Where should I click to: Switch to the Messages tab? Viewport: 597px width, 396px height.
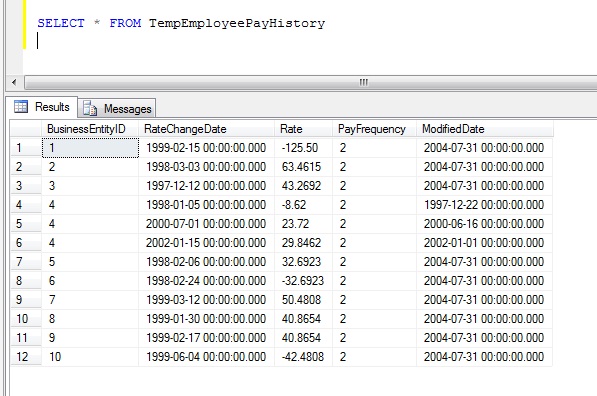[x=117, y=109]
